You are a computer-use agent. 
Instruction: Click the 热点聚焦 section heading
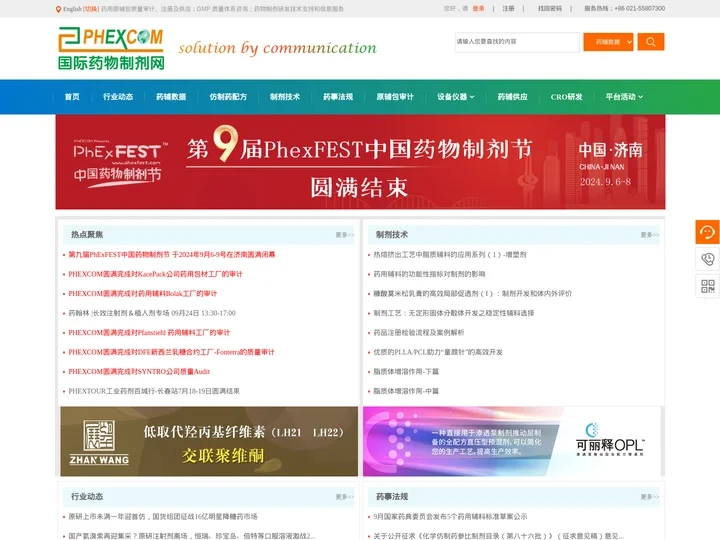(x=87, y=235)
